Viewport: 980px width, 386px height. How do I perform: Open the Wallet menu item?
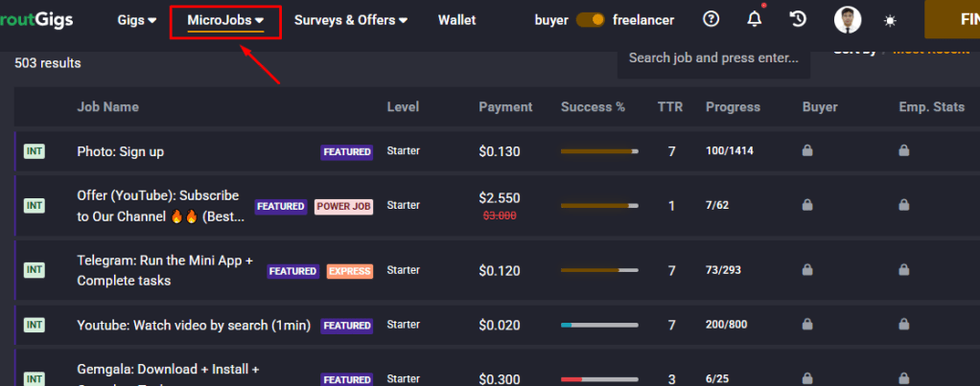[456, 20]
